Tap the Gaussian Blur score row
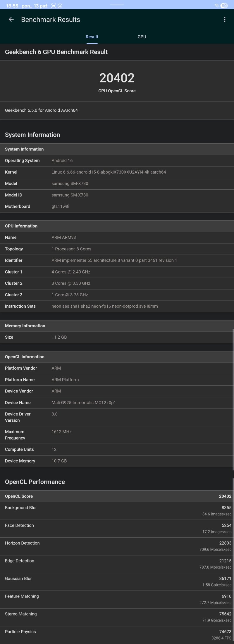The width and height of the screenshot is (234, 644). (117, 581)
